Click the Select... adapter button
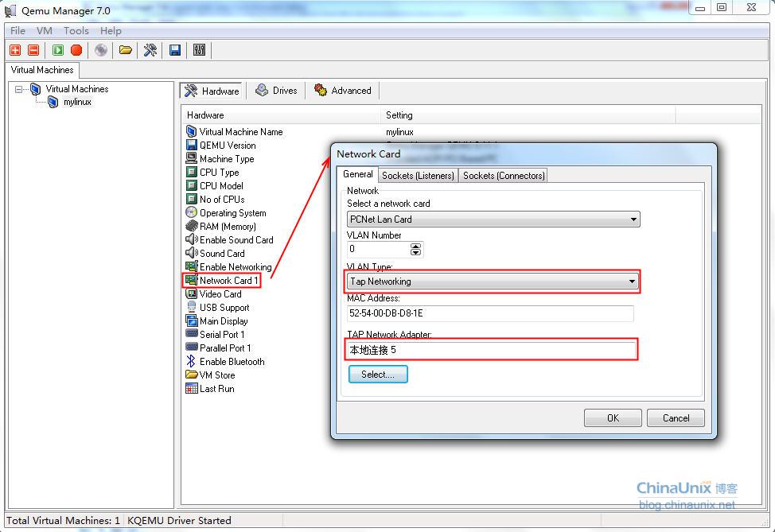 (x=378, y=375)
